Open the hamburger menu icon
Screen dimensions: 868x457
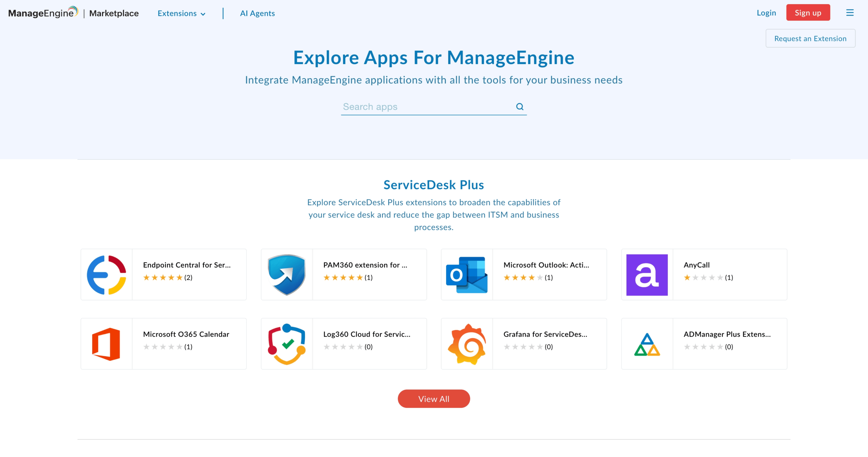[x=850, y=13]
